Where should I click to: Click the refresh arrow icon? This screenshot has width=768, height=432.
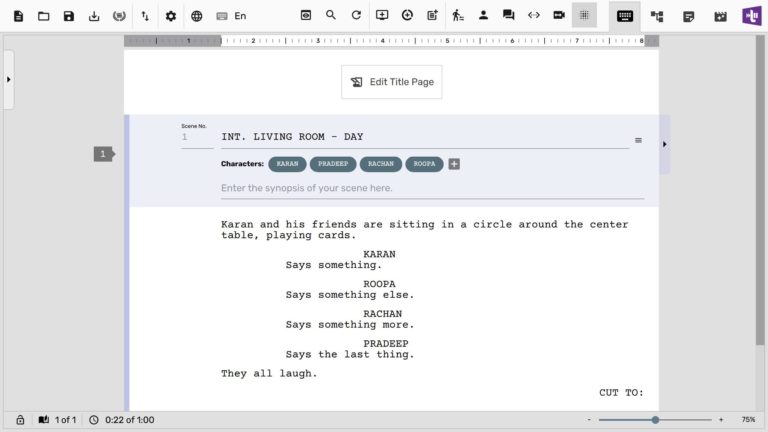356,16
